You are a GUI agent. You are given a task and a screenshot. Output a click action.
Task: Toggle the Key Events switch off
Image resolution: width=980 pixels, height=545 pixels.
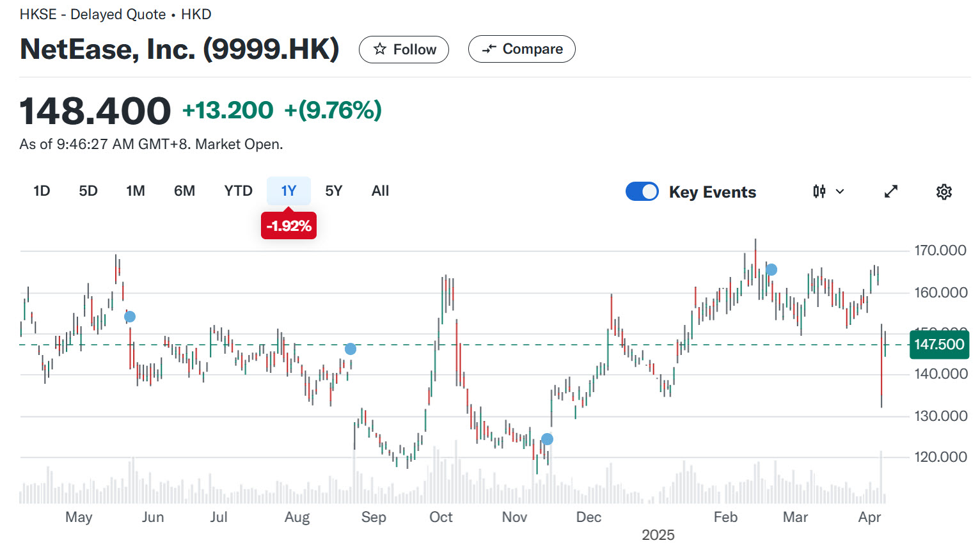pos(642,191)
